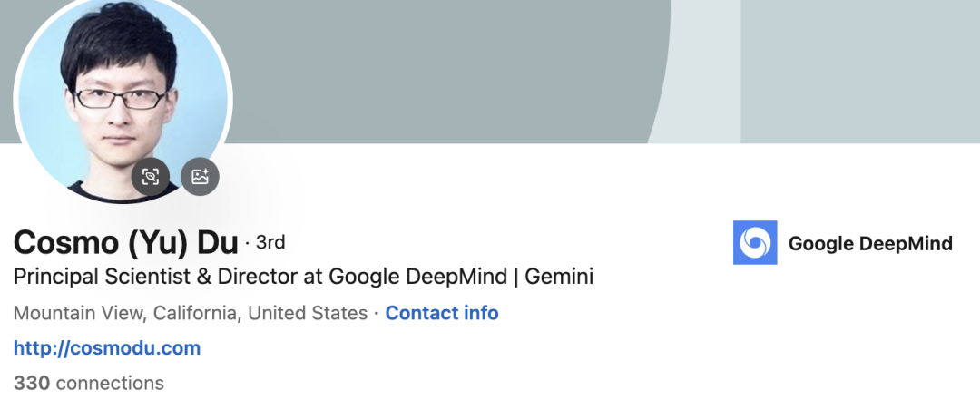Screen dimensions: 980x400
Task: Click the lighter right section of the banner
Action: (x=860, y=72)
